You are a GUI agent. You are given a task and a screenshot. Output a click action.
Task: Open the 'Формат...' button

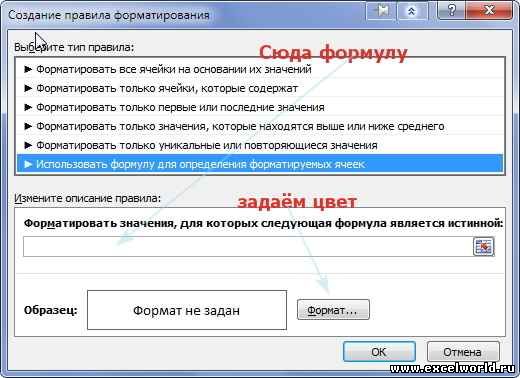(333, 310)
